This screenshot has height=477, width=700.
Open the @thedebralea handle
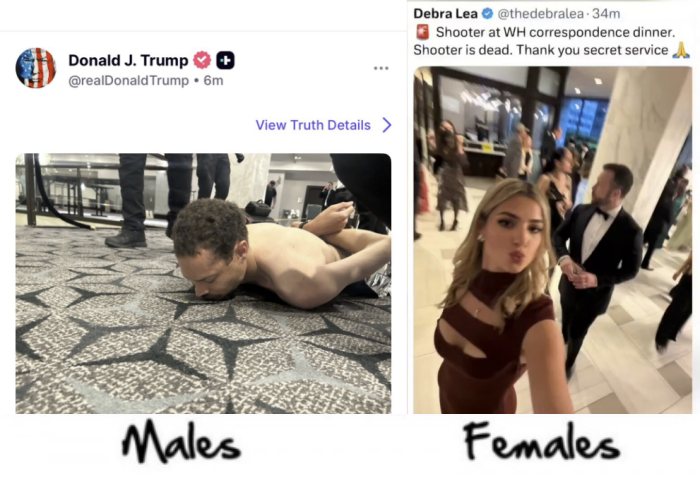tap(541, 14)
